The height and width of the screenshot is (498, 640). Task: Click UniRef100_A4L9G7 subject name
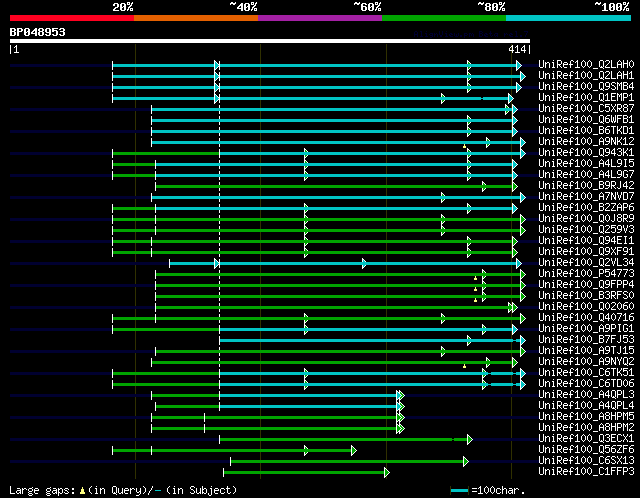point(586,175)
